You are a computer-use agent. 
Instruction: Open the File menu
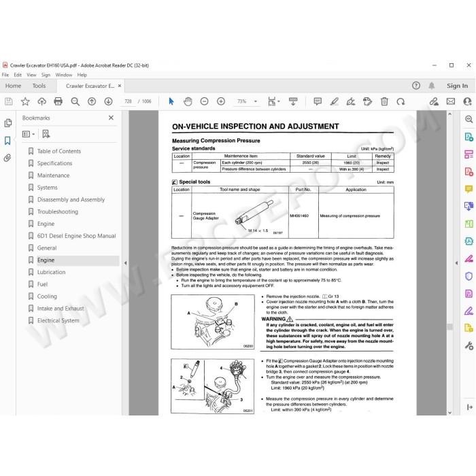click(x=5, y=75)
